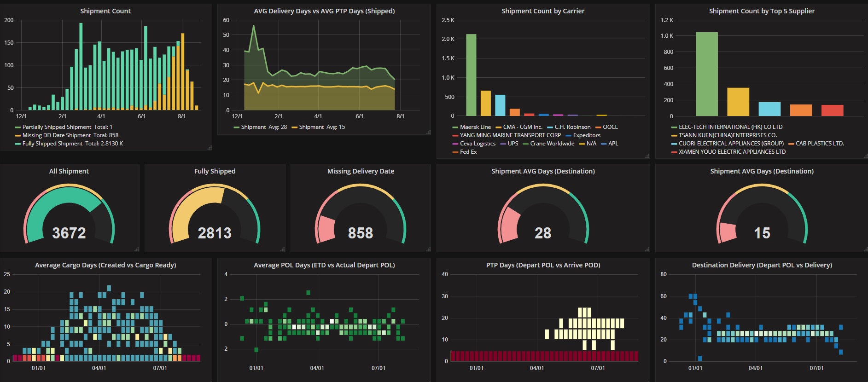Select the C.H. Robinson legend label
This screenshot has height=382, width=868.
[x=572, y=127]
